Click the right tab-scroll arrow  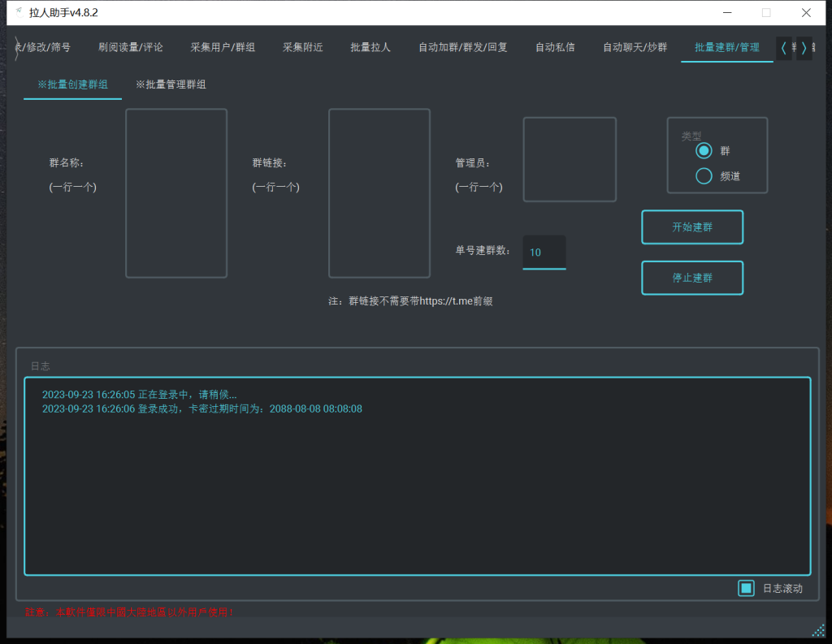click(x=804, y=48)
